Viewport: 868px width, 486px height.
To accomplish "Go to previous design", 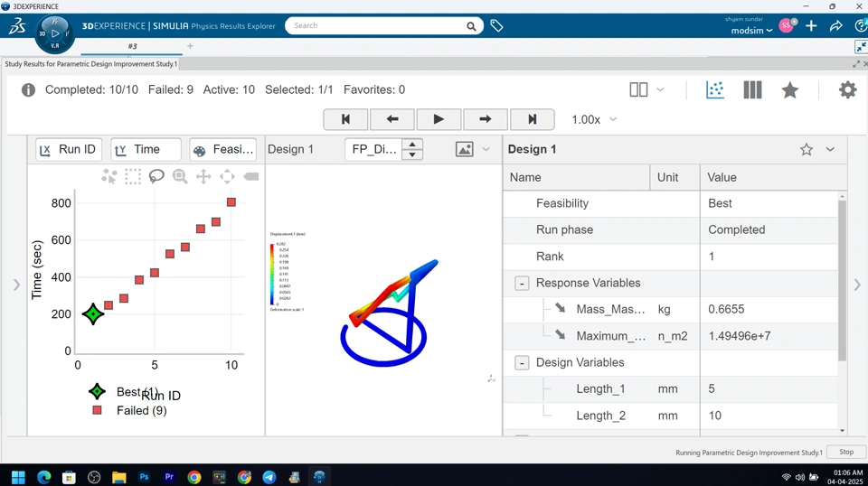I will click(392, 119).
